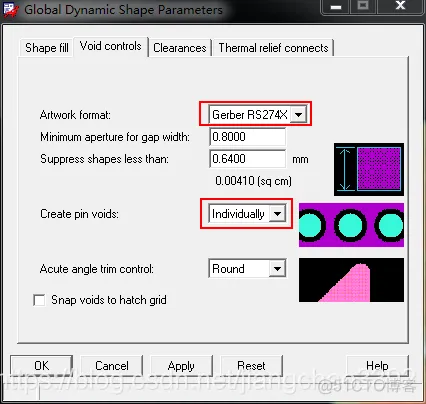The width and height of the screenshot is (426, 404).
Task: Click the pin voids preview image
Action: (351, 225)
